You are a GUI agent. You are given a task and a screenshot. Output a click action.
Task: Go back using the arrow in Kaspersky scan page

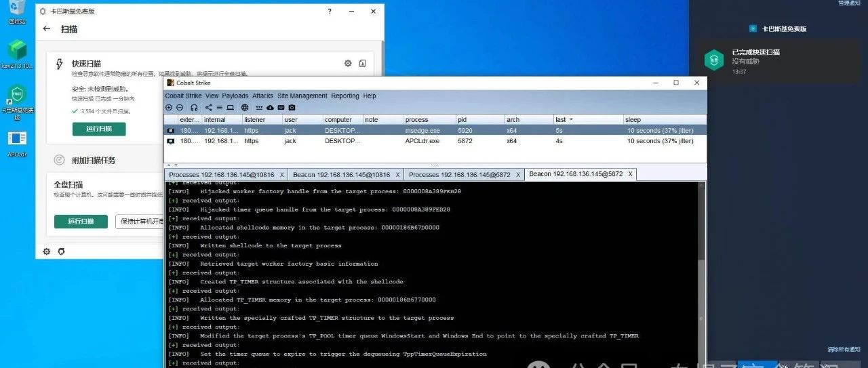point(47,29)
